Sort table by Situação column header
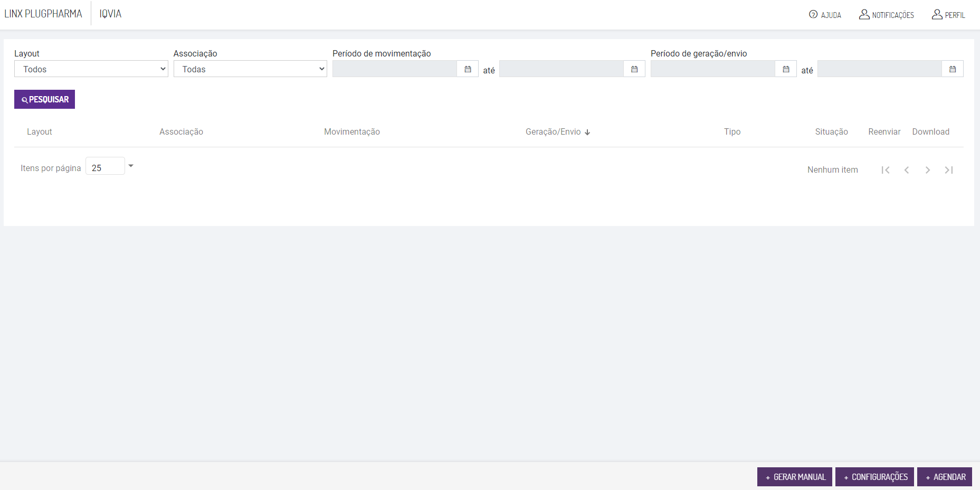The image size is (980, 490). 831,132
